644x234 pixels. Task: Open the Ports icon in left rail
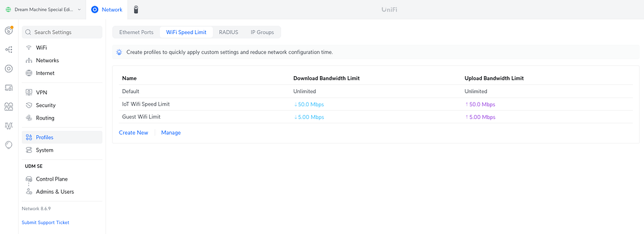9,107
